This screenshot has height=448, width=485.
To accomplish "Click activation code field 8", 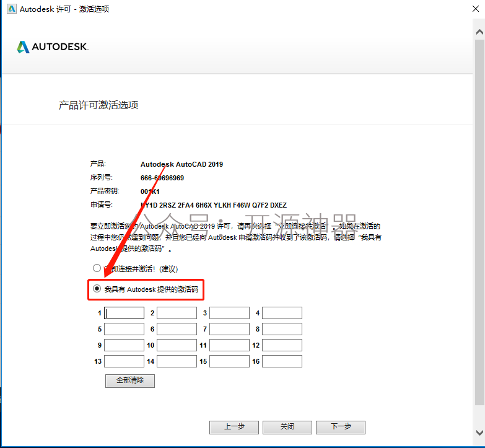I will click(x=282, y=329).
